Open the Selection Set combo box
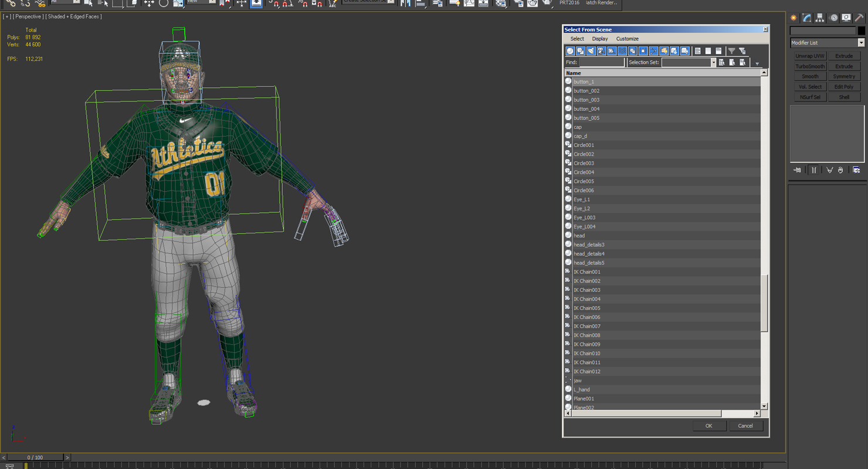This screenshot has height=469, width=868. (x=689, y=62)
